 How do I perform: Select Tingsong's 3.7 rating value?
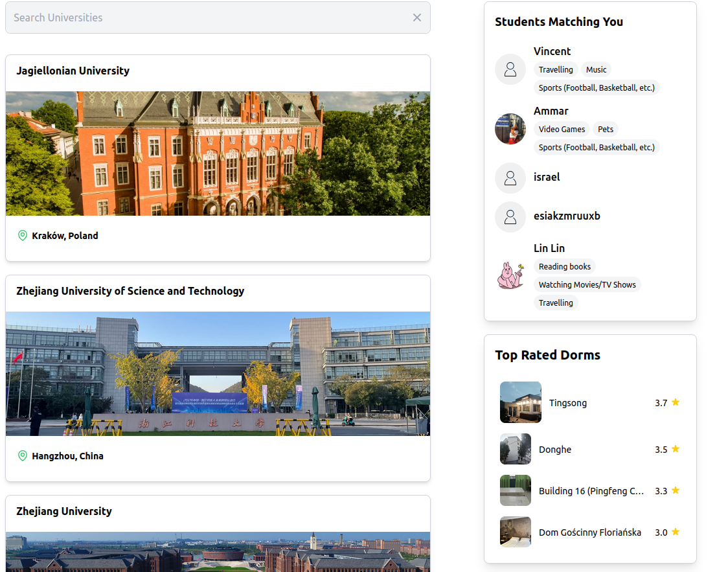coord(661,403)
